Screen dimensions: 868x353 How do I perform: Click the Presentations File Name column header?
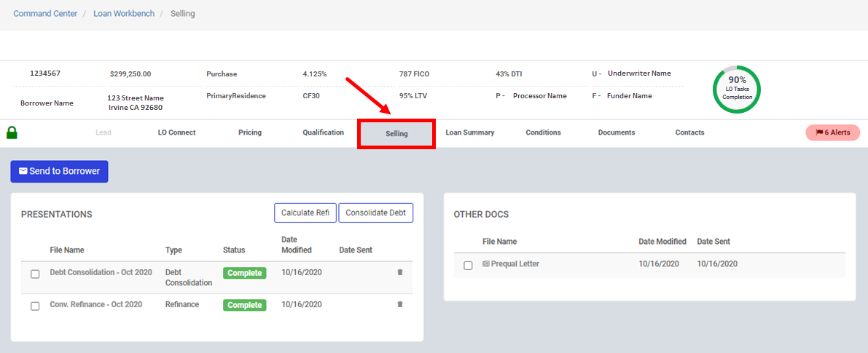click(67, 250)
